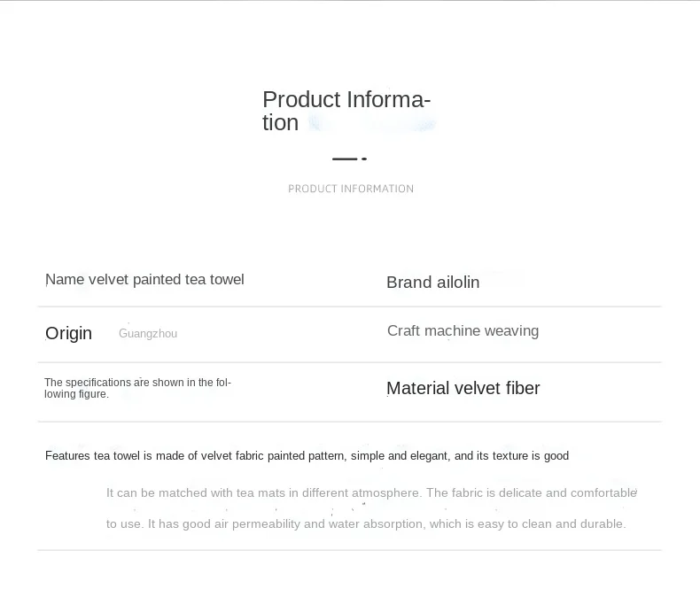The image size is (700, 589).
Task: Click the short dash divider below the heading
Action: (349, 159)
